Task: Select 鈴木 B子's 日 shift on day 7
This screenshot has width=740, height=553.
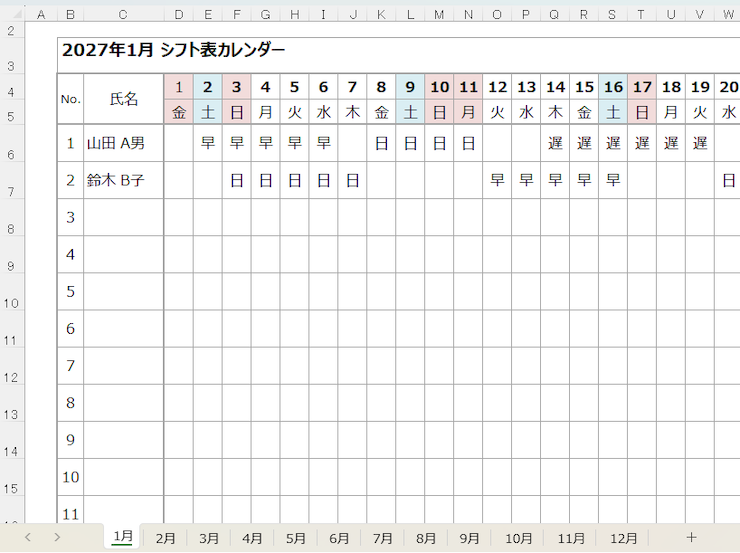Action: point(352,180)
